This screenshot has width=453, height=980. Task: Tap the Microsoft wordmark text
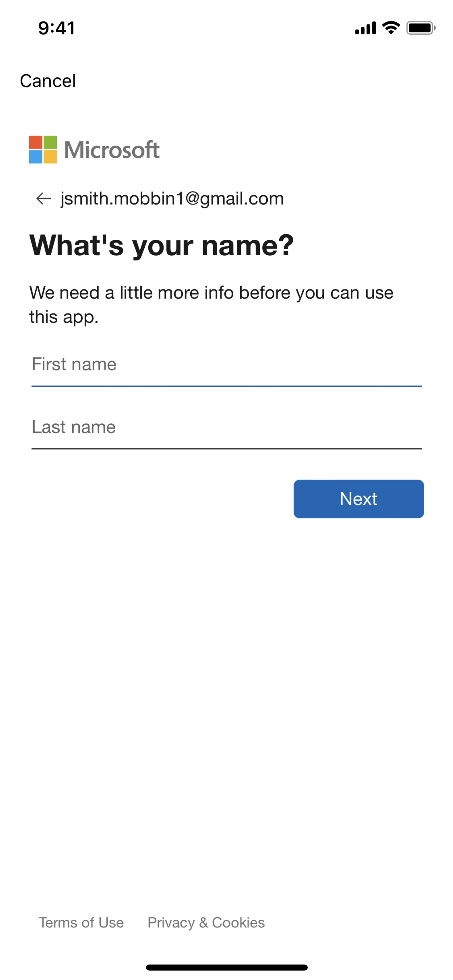pyautogui.click(x=112, y=150)
